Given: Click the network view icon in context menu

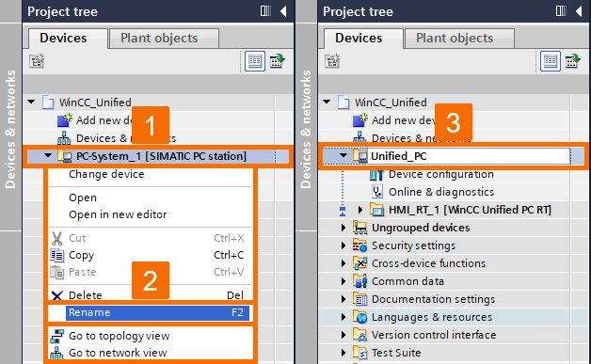Looking at the screenshot, I should tap(56, 353).
